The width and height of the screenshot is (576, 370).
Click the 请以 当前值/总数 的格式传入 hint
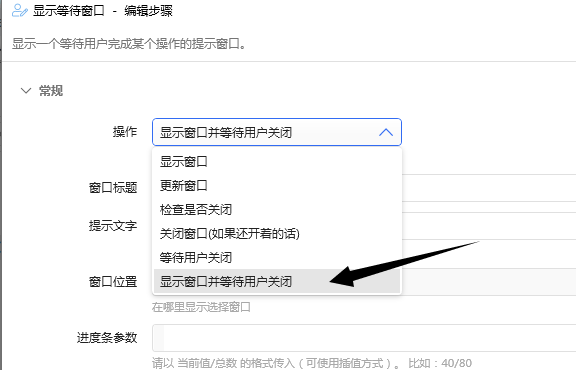tap(312, 363)
